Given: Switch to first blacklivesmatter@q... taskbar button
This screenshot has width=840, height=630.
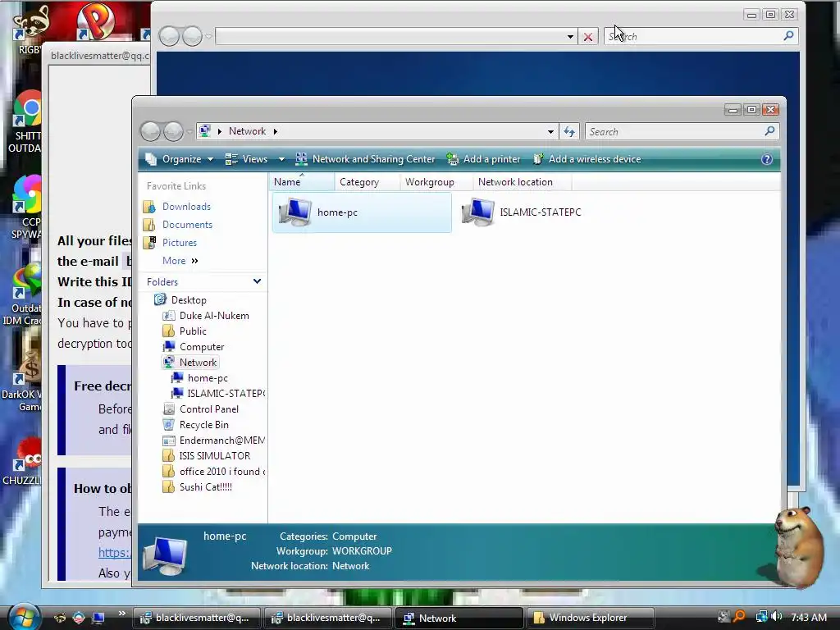Looking at the screenshot, I should [196, 619].
